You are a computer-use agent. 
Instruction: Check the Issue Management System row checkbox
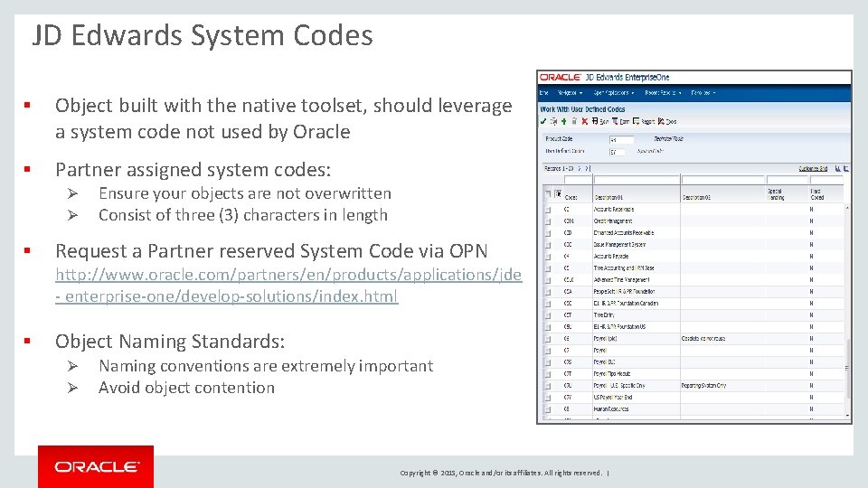(x=548, y=245)
